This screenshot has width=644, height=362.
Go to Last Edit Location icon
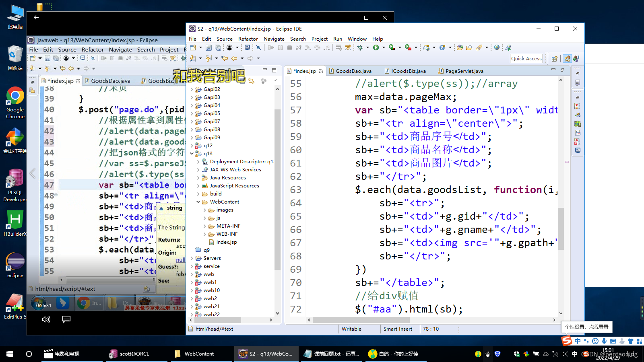[225, 58]
